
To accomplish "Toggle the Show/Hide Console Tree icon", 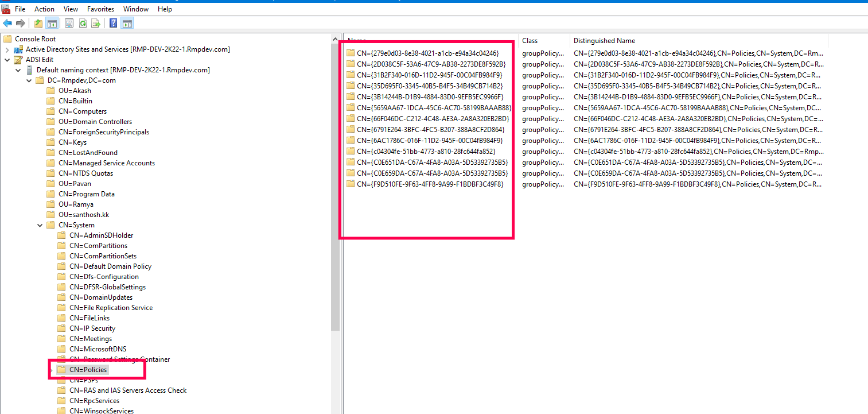I will point(52,23).
